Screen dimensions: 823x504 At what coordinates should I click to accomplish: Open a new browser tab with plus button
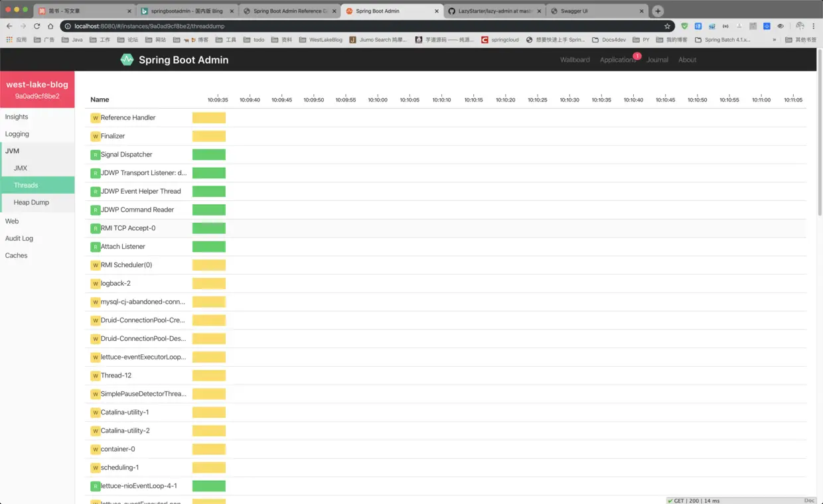[x=658, y=11]
